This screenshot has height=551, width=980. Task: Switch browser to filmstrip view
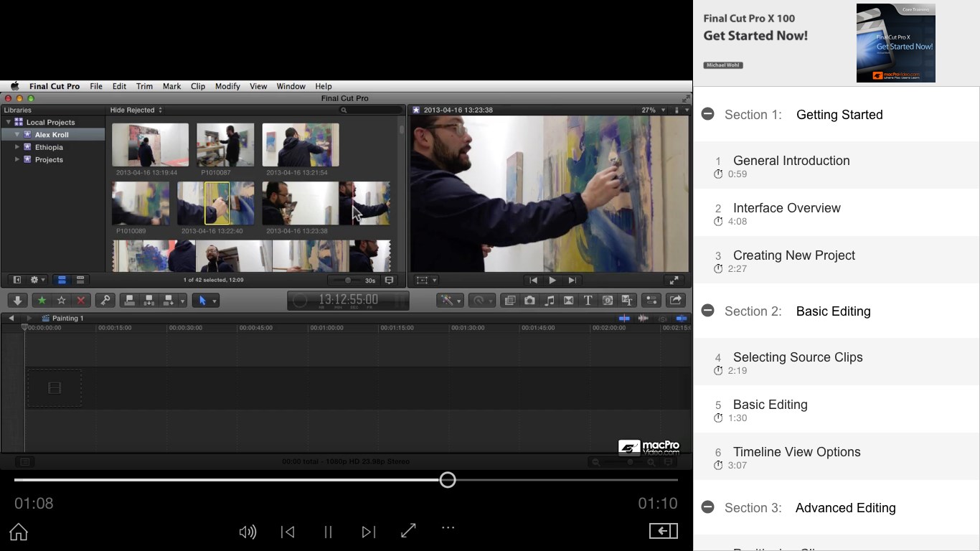(x=62, y=280)
